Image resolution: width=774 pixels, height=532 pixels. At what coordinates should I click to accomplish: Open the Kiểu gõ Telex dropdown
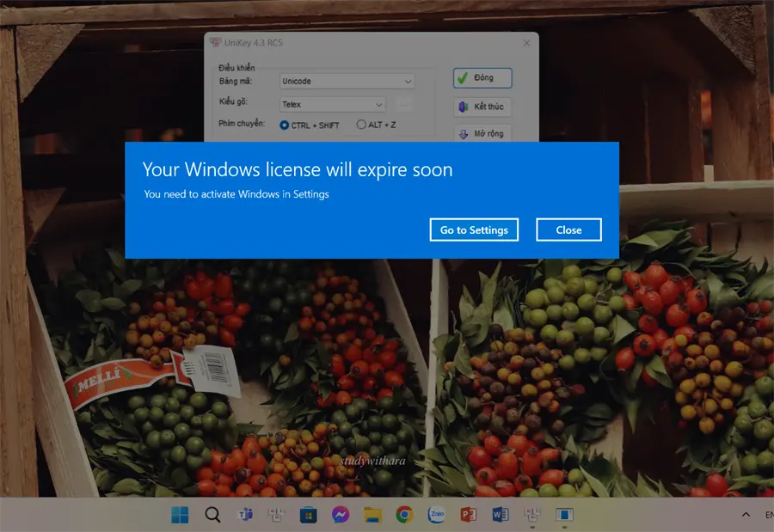click(x=332, y=104)
